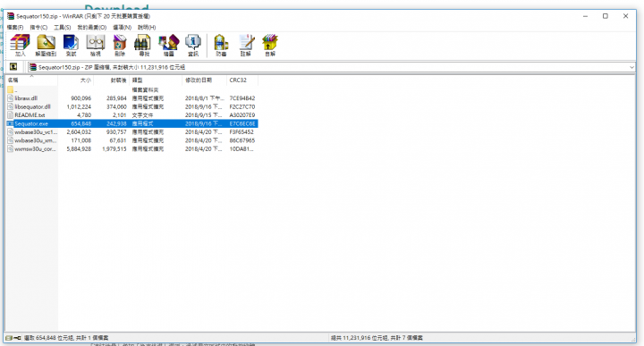
Task: Run the Test (測試) archive tool
Action: [71, 45]
